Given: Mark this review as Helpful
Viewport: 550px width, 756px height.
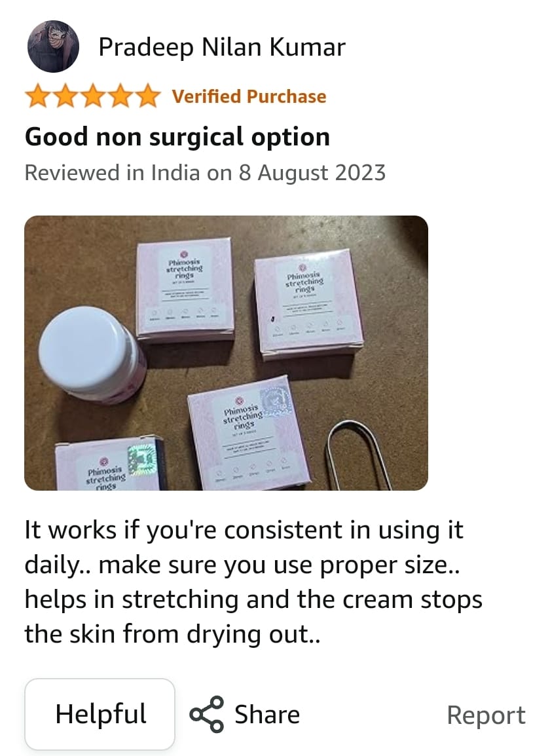Looking at the screenshot, I should click(100, 714).
